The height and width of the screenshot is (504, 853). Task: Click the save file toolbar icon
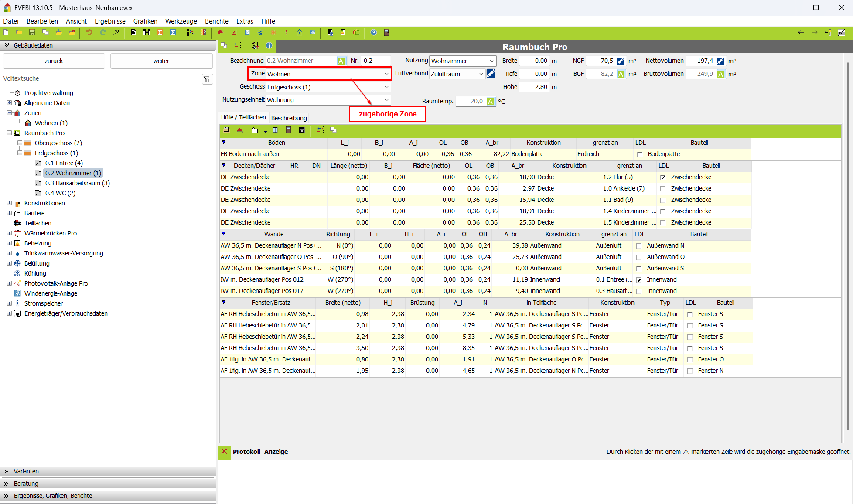(32, 33)
